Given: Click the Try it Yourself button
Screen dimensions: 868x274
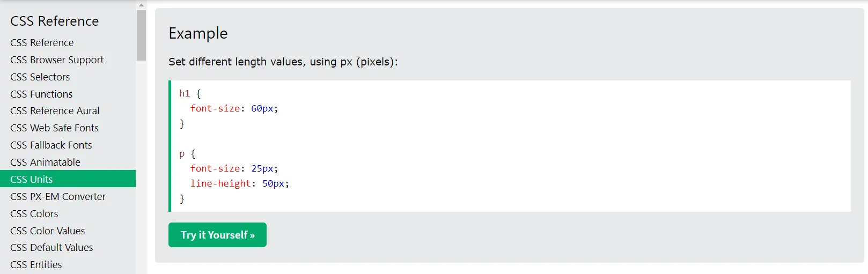Looking at the screenshot, I should click(217, 235).
